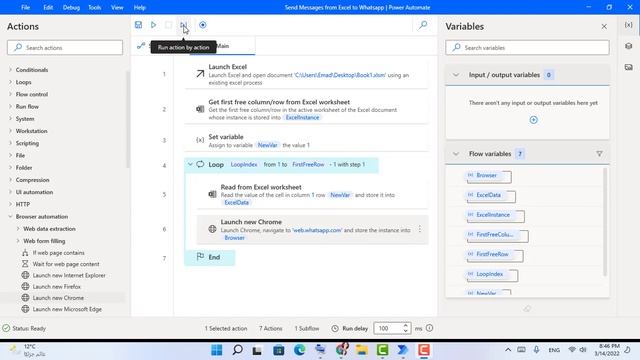Screen dimensions: 640x360
Task: Collapse the Flow variables section
Action: point(456,154)
